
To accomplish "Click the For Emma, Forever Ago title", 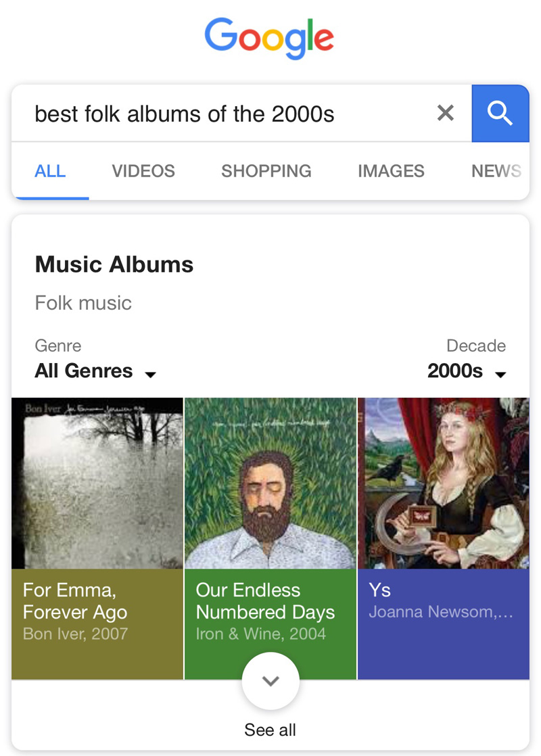I will pyautogui.click(x=75, y=601).
